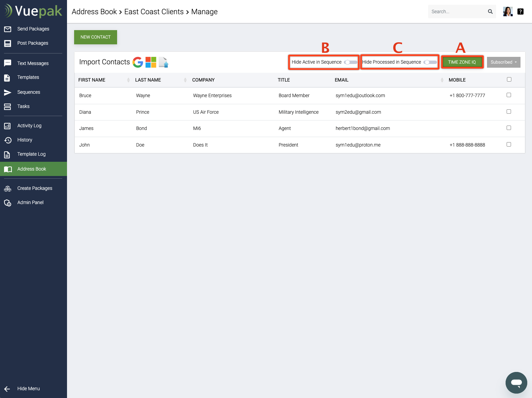Toggle Hide Processed in Sequence switch
Screen dimensions: 532x398
click(x=430, y=62)
